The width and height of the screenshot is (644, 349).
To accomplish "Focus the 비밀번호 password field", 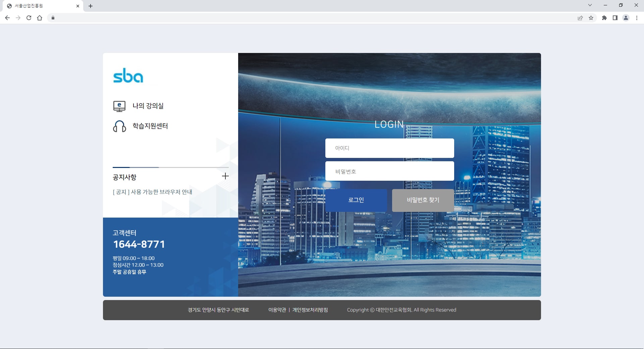I will coord(389,171).
